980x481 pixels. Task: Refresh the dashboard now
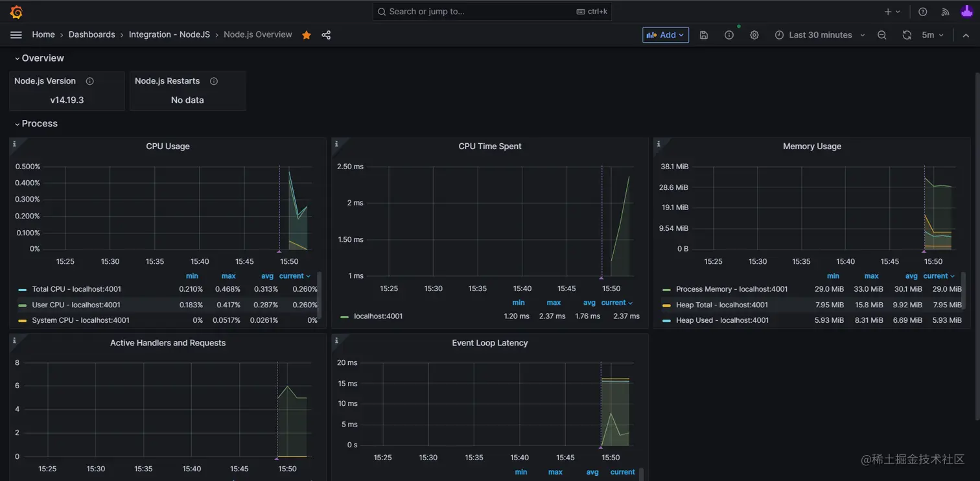pos(907,35)
